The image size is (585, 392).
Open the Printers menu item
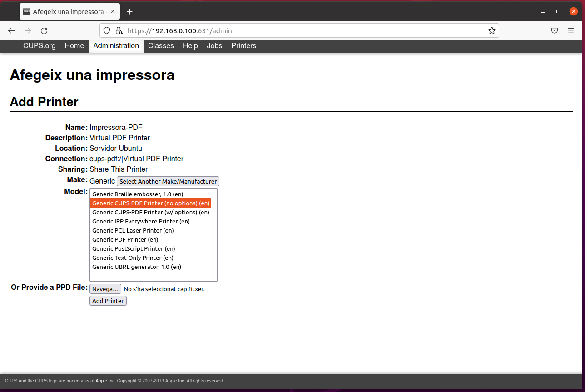[x=243, y=46]
